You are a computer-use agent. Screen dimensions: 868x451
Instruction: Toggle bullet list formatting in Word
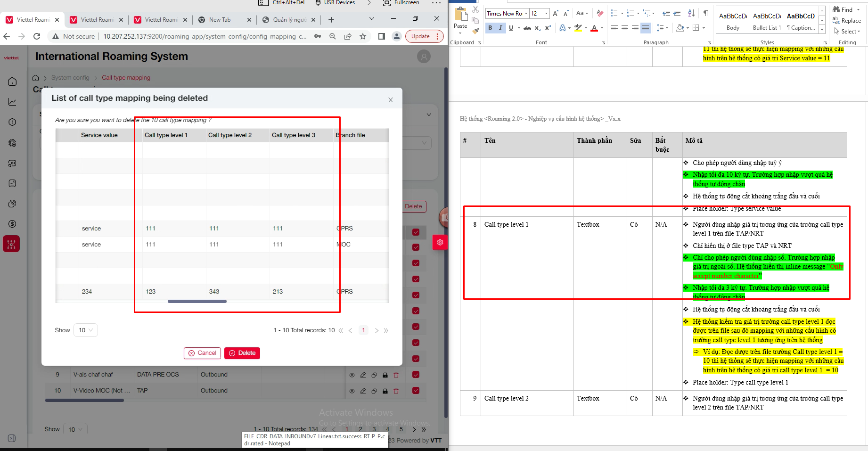click(x=614, y=13)
